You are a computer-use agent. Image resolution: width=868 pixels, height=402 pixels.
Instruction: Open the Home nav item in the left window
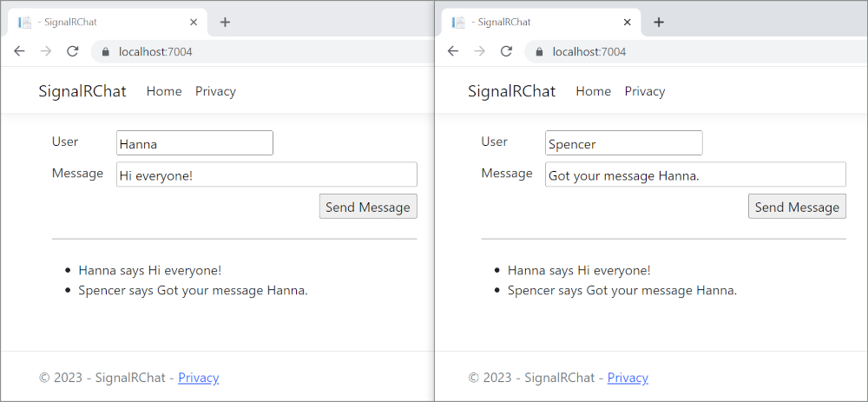click(x=164, y=91)
